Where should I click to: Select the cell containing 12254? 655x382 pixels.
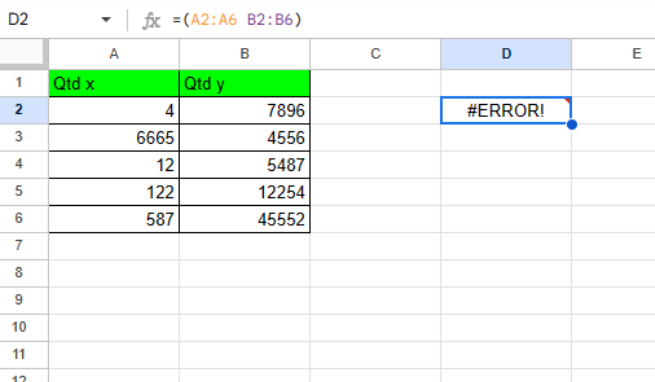click(244, 192)
